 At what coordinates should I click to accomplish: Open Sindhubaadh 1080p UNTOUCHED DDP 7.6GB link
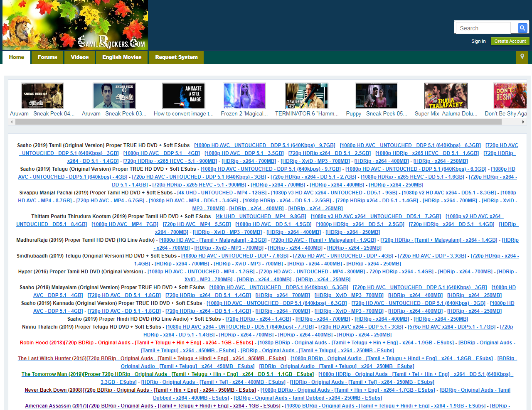[235, 256]
